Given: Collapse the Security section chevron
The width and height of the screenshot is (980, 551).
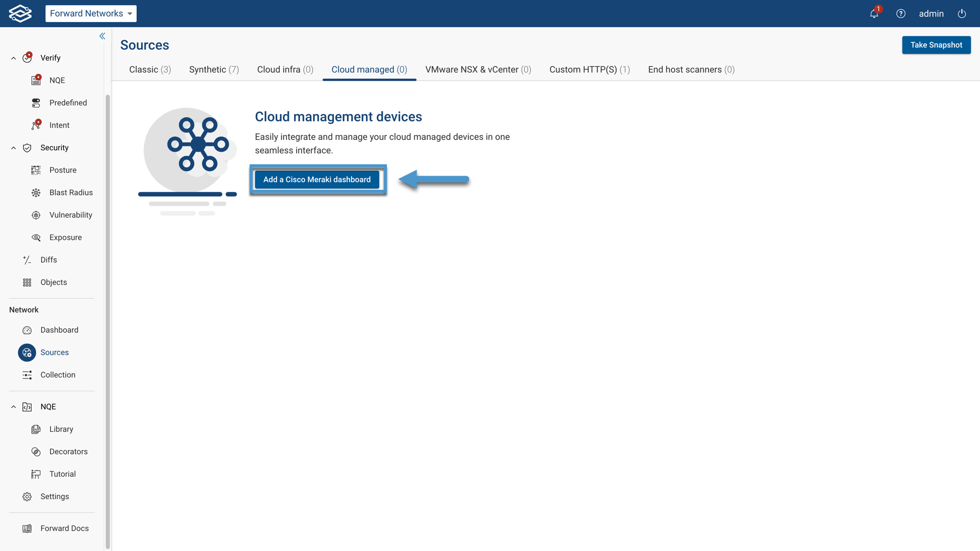Looking at the screenshot, I should 13,148.
